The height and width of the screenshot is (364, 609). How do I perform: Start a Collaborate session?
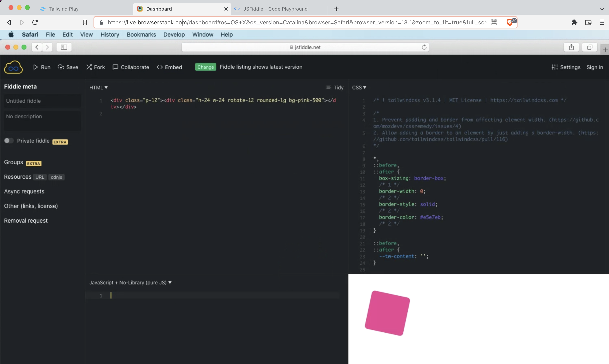[130, 67]
